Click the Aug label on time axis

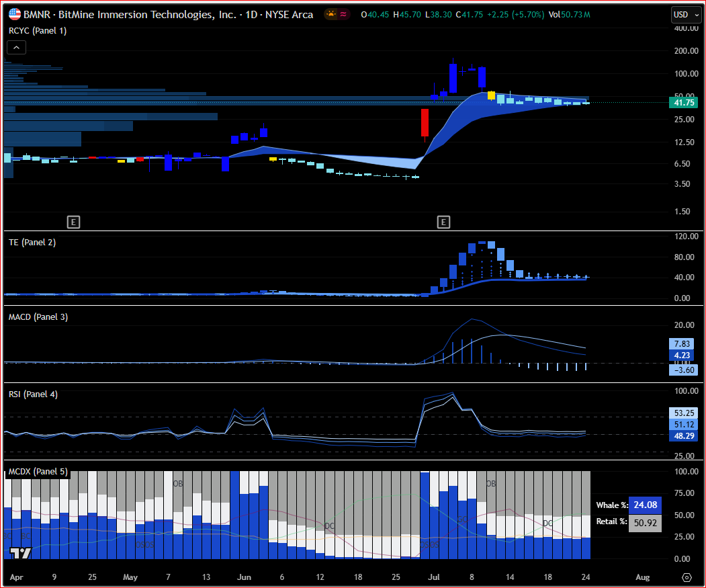click(x=642, y=577)
